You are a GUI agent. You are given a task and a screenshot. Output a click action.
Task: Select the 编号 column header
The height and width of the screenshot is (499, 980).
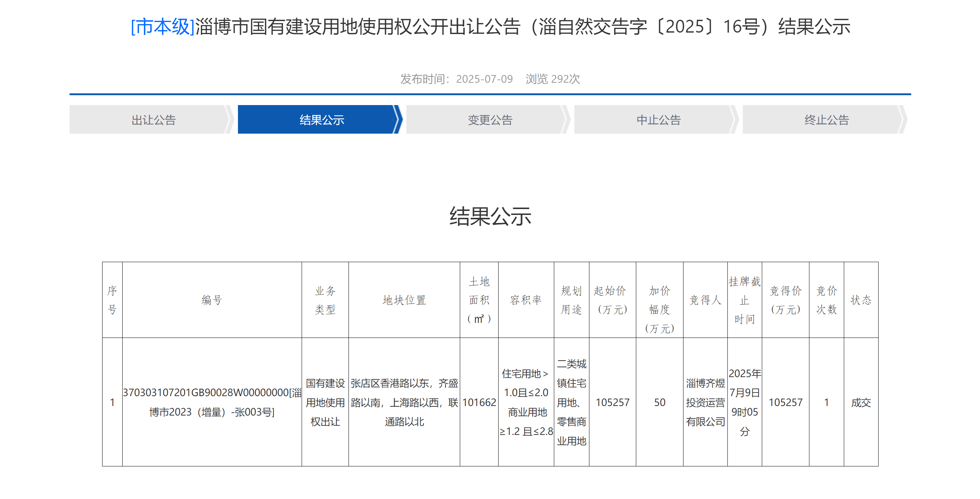[x=212, y=300]
